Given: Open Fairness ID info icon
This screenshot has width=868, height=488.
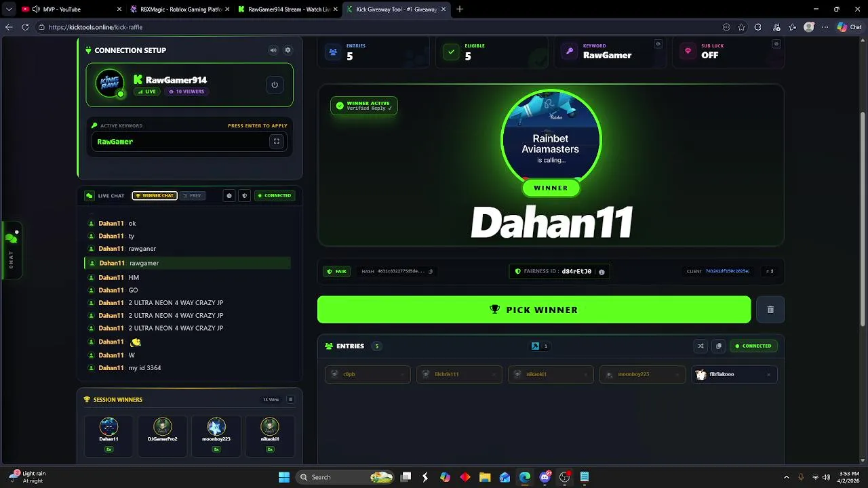Looking at the screenshot, I should (x=601, y=272).
